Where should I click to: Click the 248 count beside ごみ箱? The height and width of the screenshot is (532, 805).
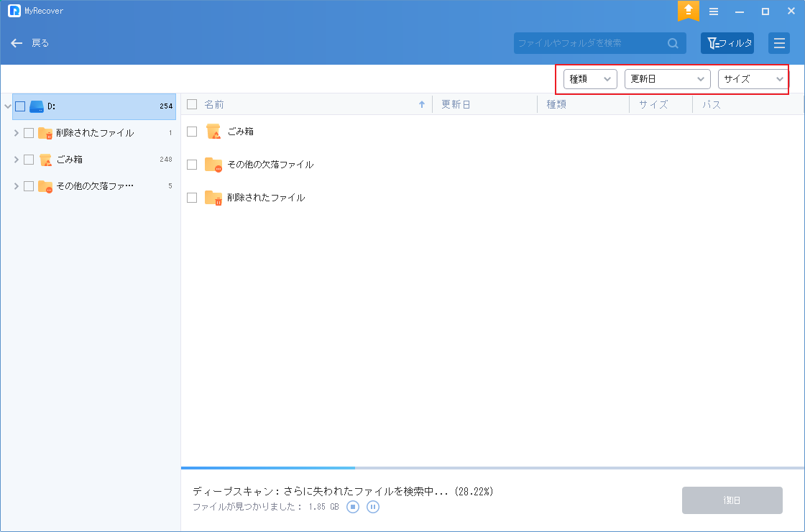click(166, 160)
